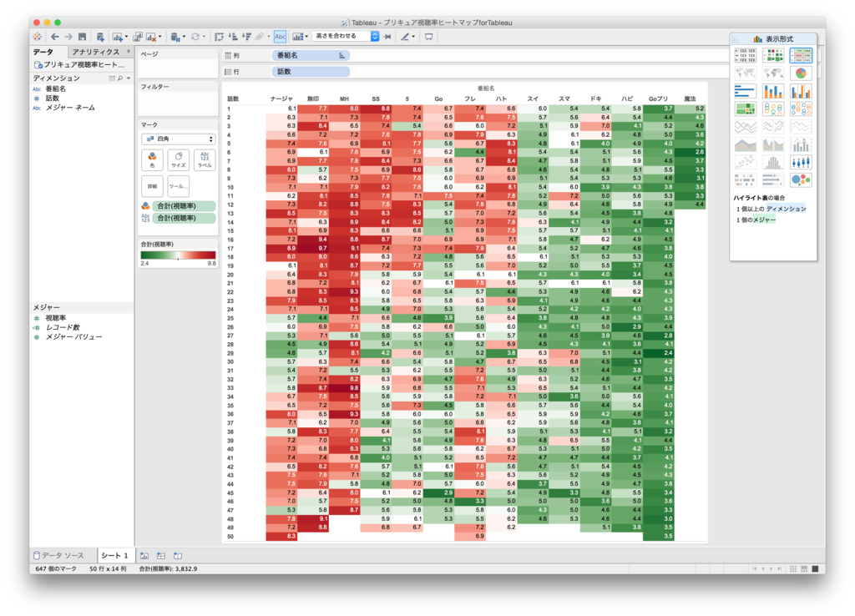Open the clear sheet dropdown arrow

pyautogui.click(x=159, y=37)
